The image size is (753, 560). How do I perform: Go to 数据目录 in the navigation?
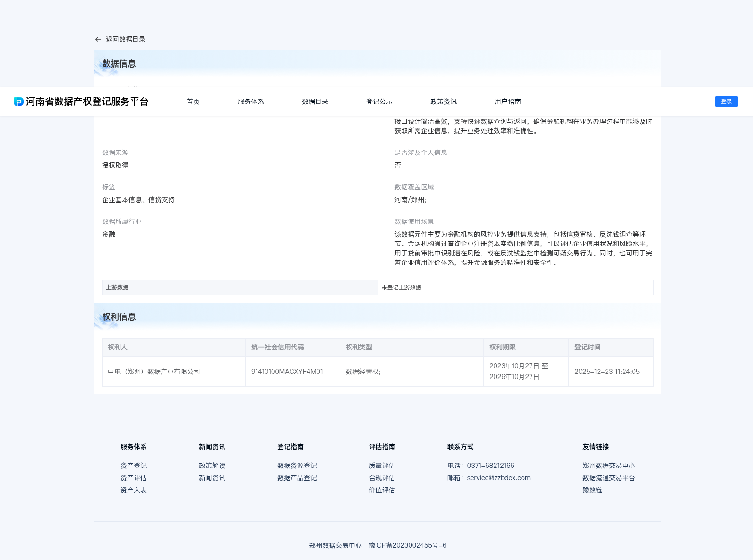(x=315, y=102)
